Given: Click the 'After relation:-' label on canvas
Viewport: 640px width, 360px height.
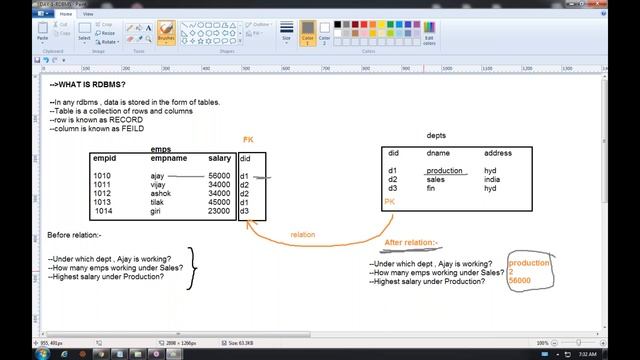Looking at the screenshot, I should [x=411, y=242].
